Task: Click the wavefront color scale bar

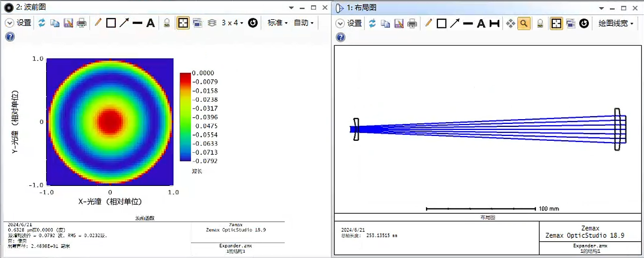Action: tap(185, 117)
